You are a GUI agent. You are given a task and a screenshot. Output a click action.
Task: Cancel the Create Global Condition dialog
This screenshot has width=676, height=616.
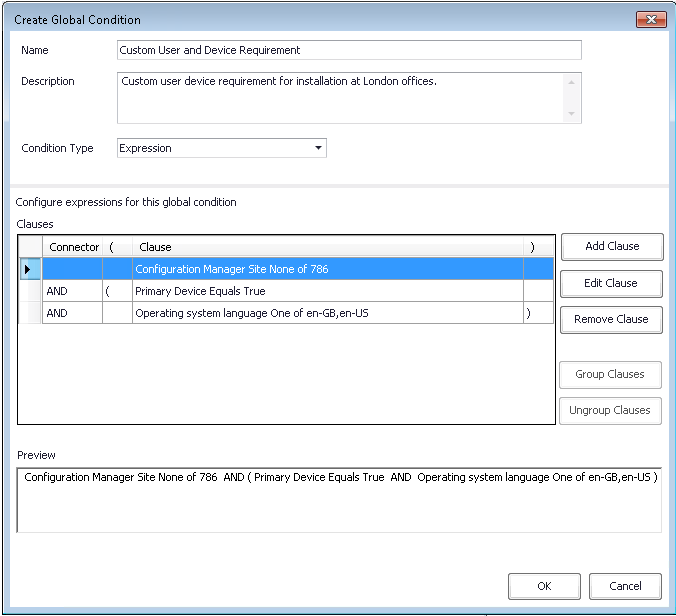point(625,586)
